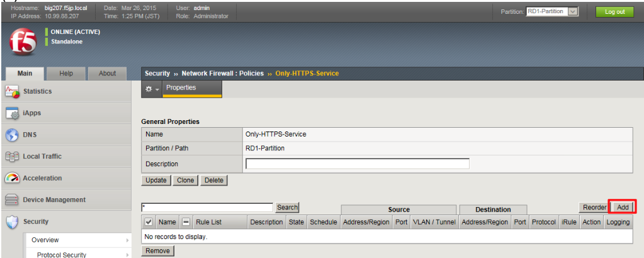The height and width of the screenshot is (258, 644).
Task: Open the Security shield icon
Action: coord(13,222)
